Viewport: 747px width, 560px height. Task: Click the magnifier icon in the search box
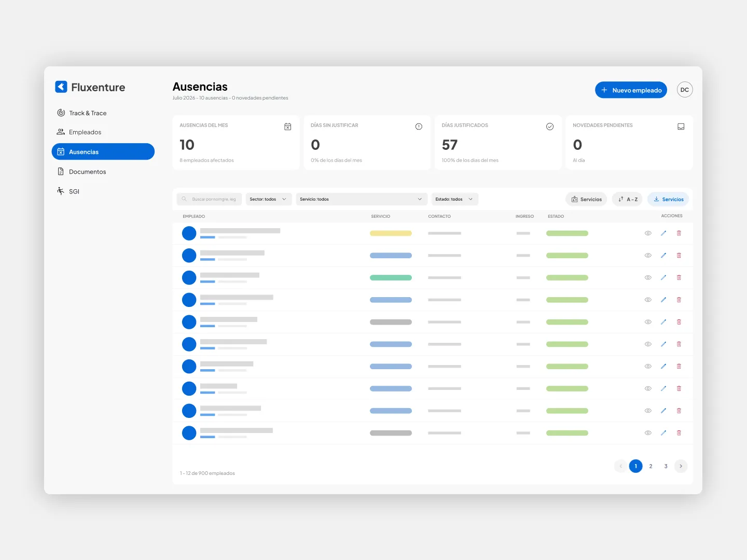tap(184, 199)
